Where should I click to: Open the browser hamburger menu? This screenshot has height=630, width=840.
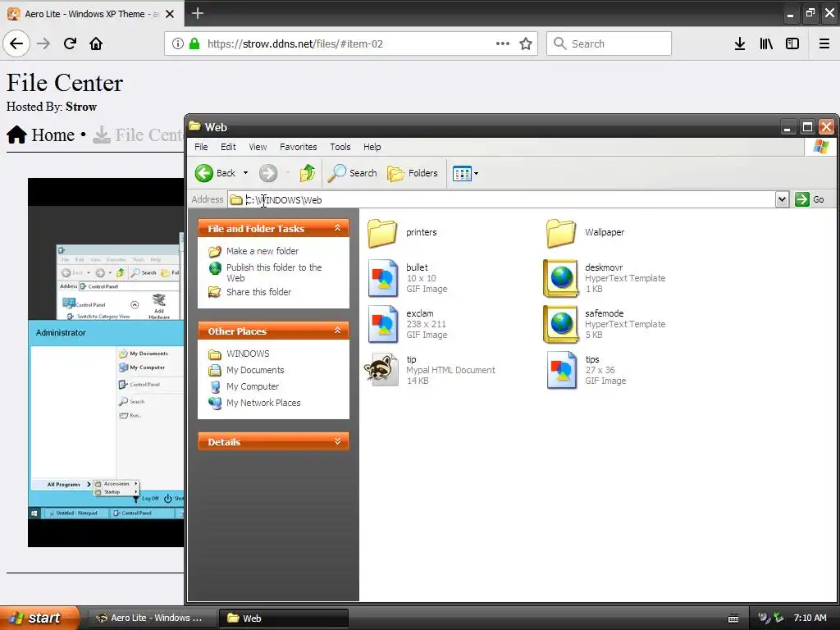824,43
